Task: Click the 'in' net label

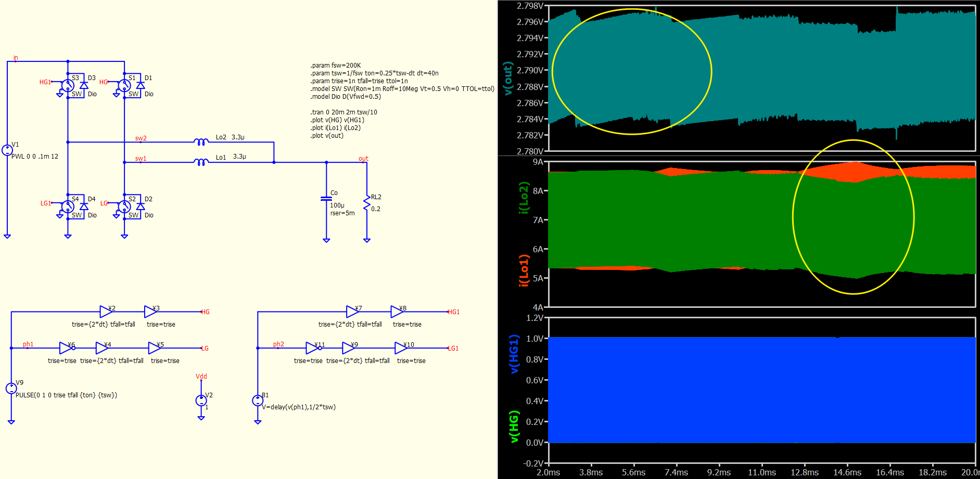Action: tap(16, 58)
